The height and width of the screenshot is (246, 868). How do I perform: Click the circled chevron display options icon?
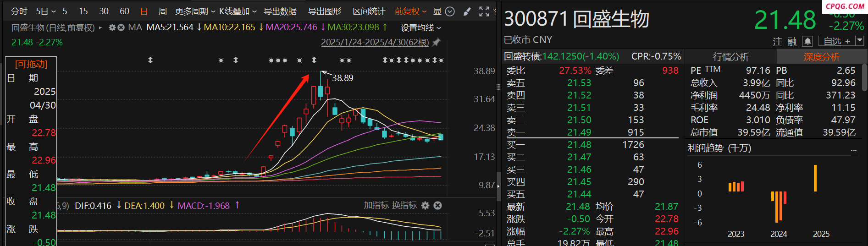[450, 11]
